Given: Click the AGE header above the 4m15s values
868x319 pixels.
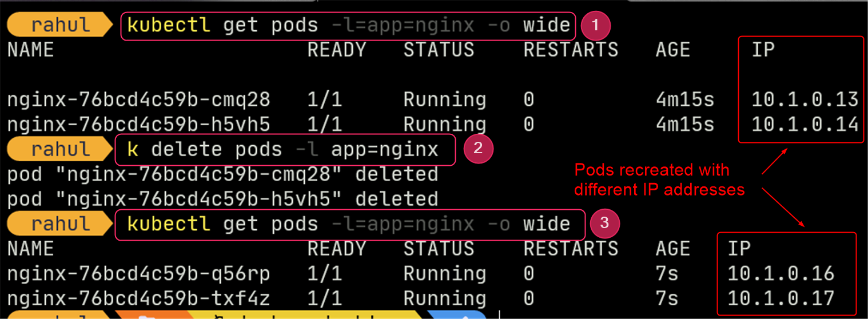Looking at the screenshot, I should point(673,50).
